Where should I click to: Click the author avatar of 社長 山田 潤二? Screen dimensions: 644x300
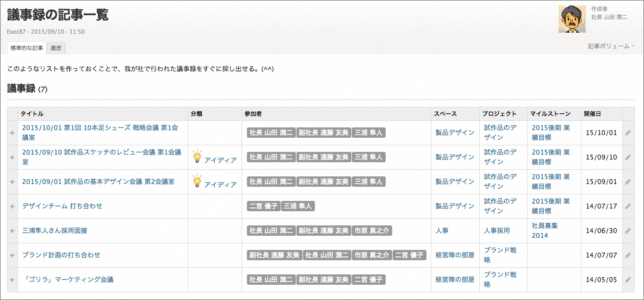coord(572,19)
